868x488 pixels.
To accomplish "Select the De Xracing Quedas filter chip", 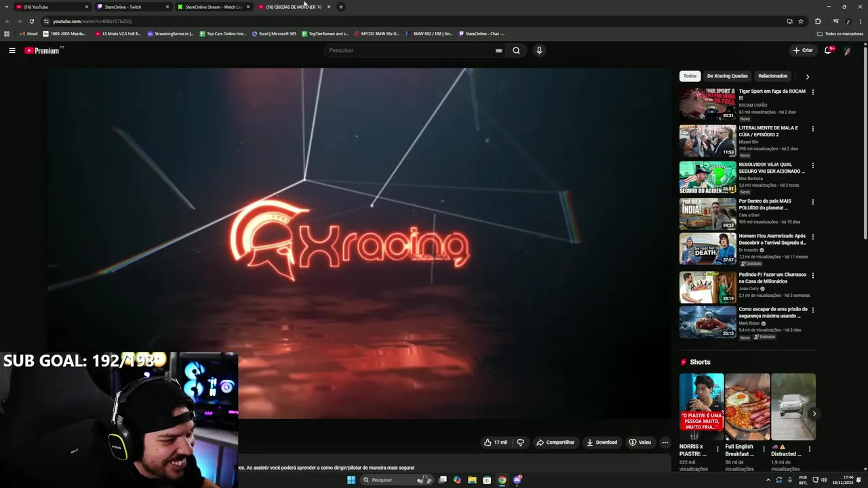I will coord(727,76).
